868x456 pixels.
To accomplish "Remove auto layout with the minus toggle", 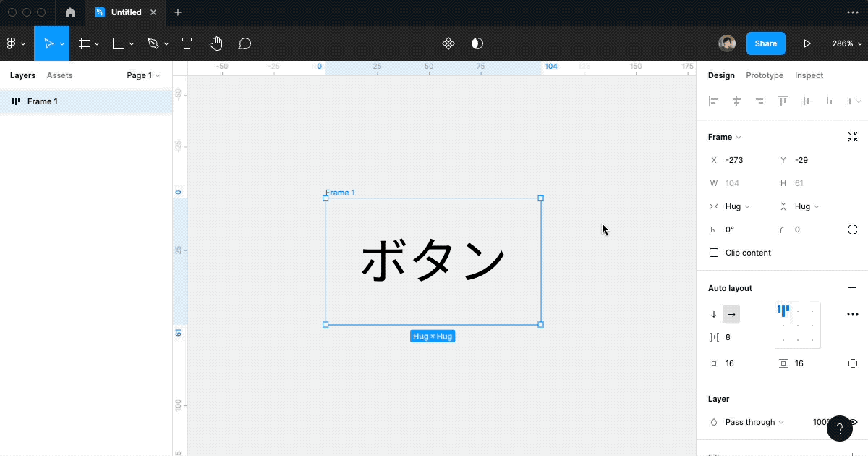I will coord(853,287).
